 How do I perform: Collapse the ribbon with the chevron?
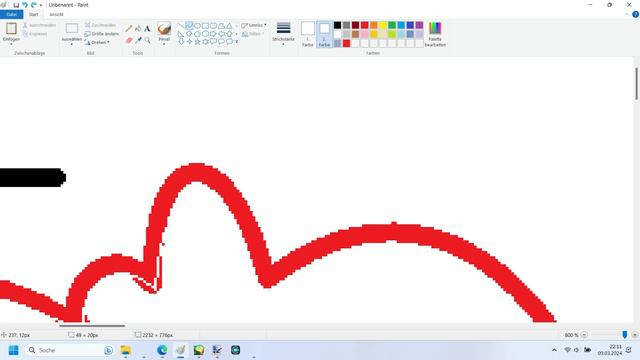coord(627,14)
